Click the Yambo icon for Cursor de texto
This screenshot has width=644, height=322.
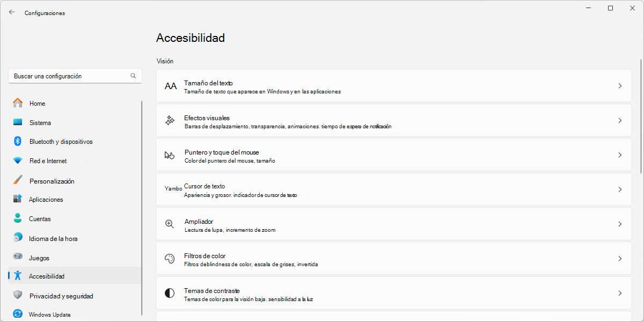pyautogui.click(x=173, y=189)
